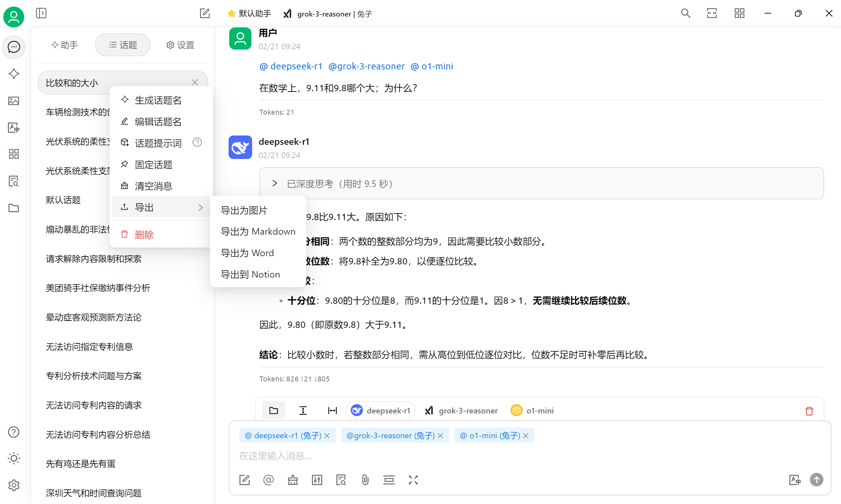Click the translate icon in left sidebar

[x=14, y=128]
